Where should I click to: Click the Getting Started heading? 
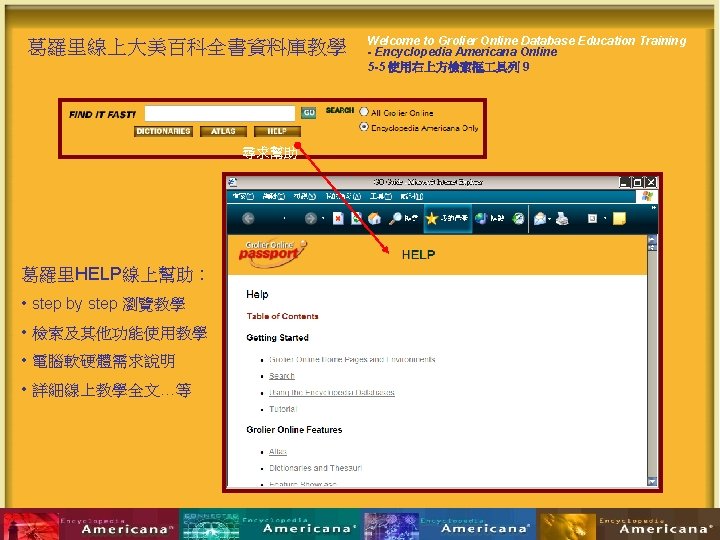pos(277,338)
